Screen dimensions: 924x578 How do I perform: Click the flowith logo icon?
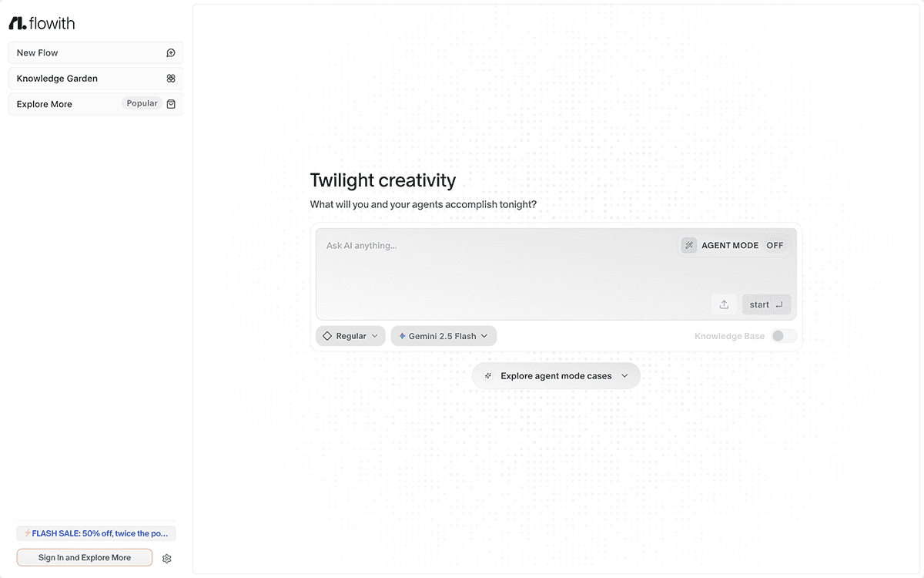(x=17, y=23)
